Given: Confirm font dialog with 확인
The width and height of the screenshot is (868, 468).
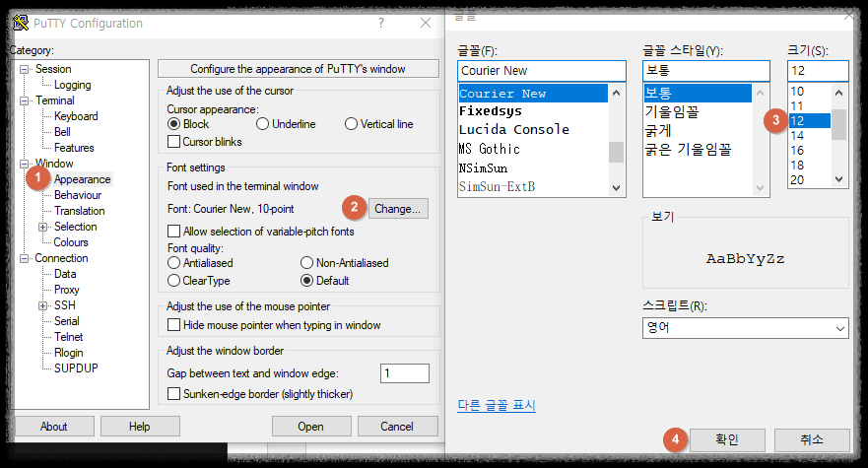Looking at the screenshot, I should (x=727, y=439).
